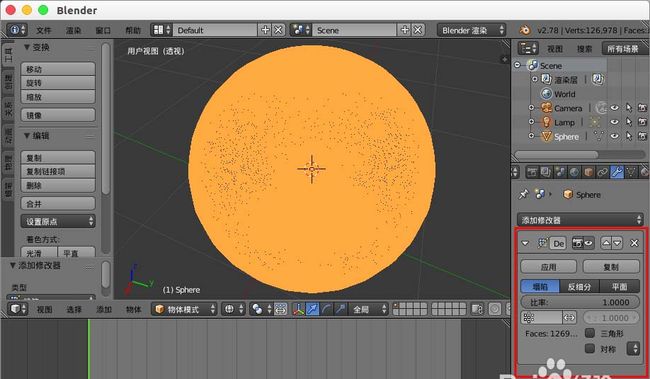The image size is (650, 379).
Task: Adjust the 比率 ratio slider
Action: tap(580, 302)
